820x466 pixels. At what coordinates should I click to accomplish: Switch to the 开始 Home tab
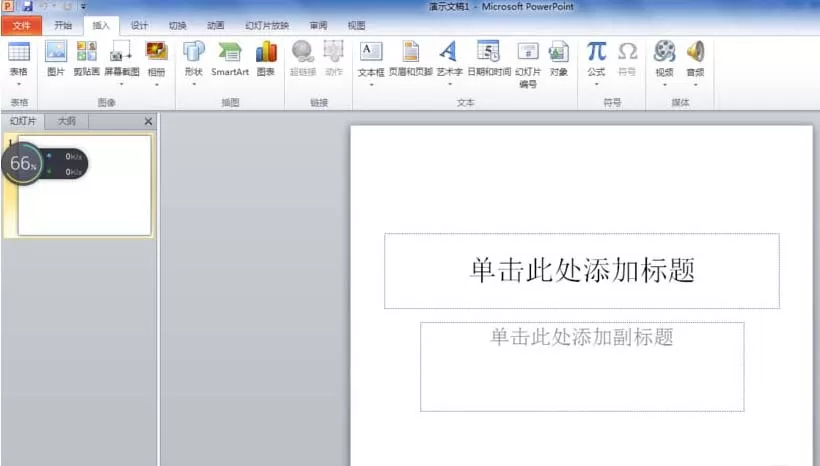pyautogui.click(x=63, y=25)
